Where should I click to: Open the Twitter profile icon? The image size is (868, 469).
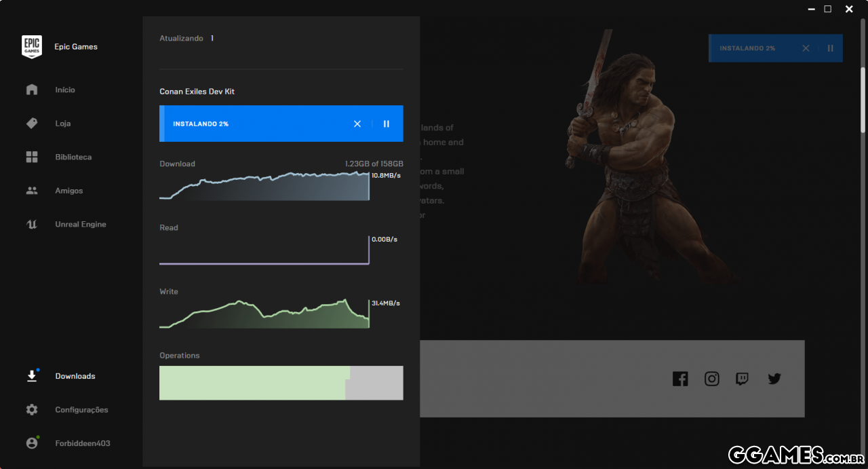pyautogui.click(x=774, y=379)
